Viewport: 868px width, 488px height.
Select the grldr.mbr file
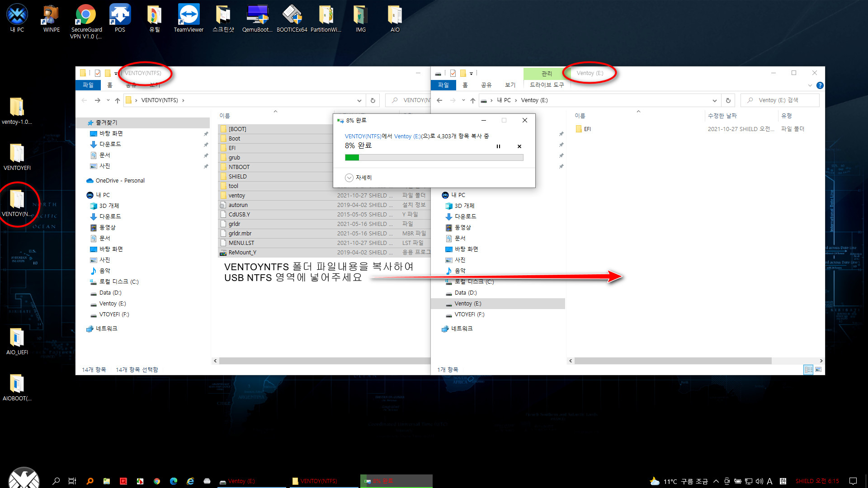coord(240,234)
